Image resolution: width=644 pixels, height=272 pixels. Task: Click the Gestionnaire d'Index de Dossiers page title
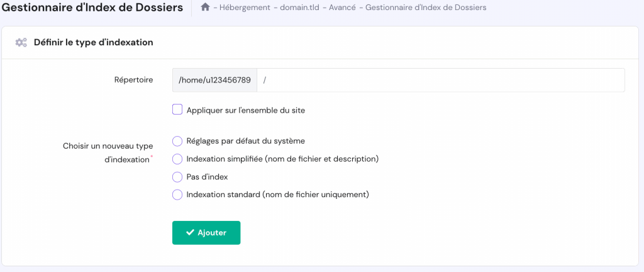[x=93, y=8]
